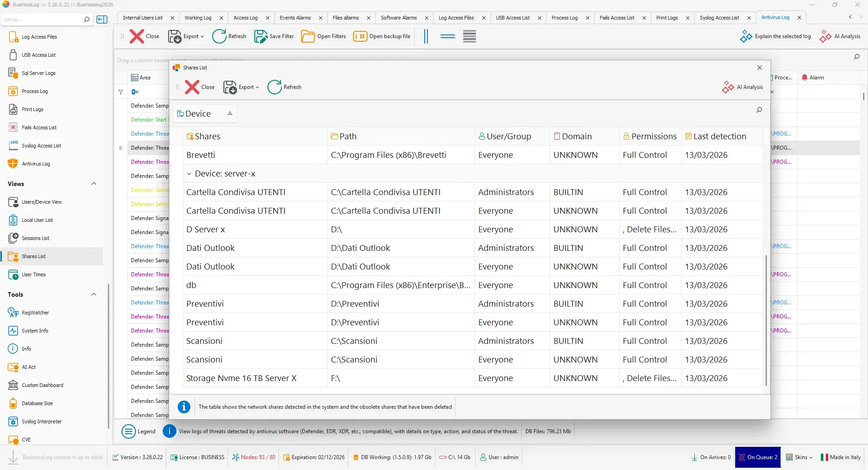Switch to columns layout view icon

coord(426,36)
